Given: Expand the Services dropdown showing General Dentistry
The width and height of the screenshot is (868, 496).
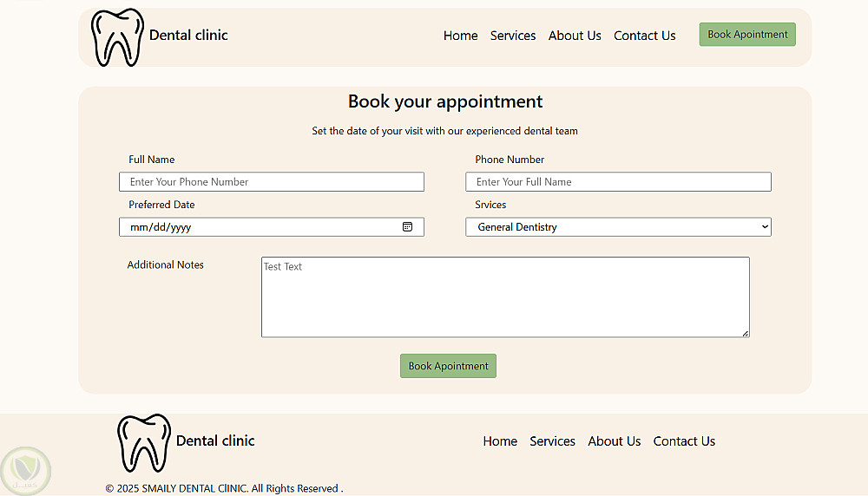Looking at the screenshot, I should 618,226.
